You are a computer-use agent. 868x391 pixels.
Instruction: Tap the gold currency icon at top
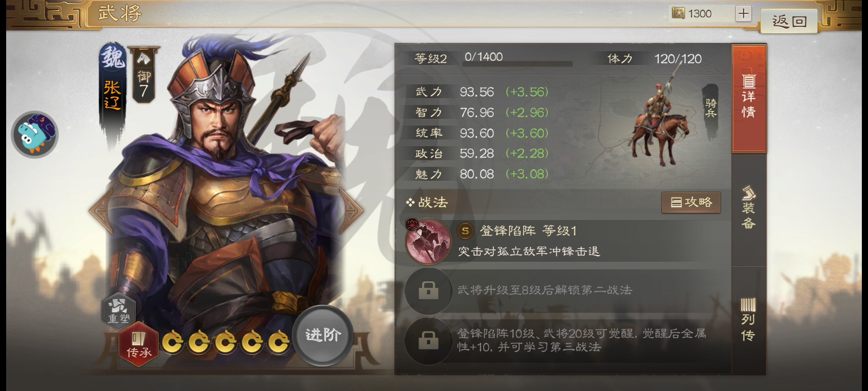[x=678, y=13]
